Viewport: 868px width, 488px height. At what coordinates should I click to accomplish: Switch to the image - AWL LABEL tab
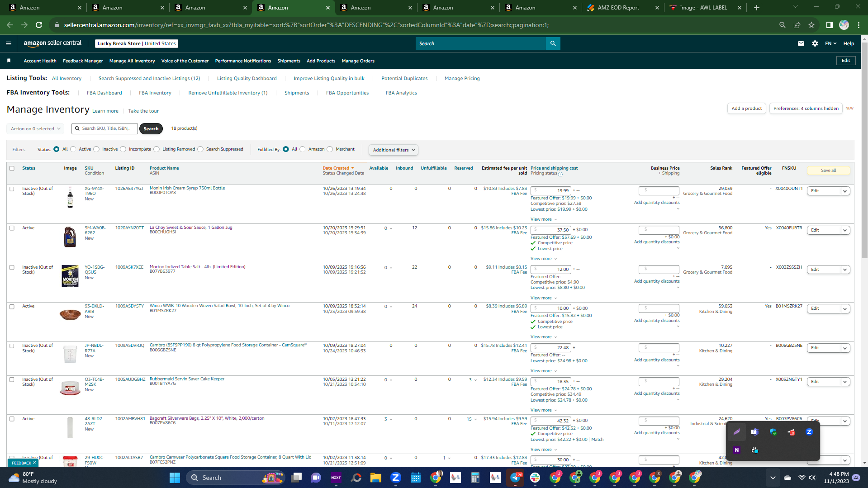click(x=704, y=8)
